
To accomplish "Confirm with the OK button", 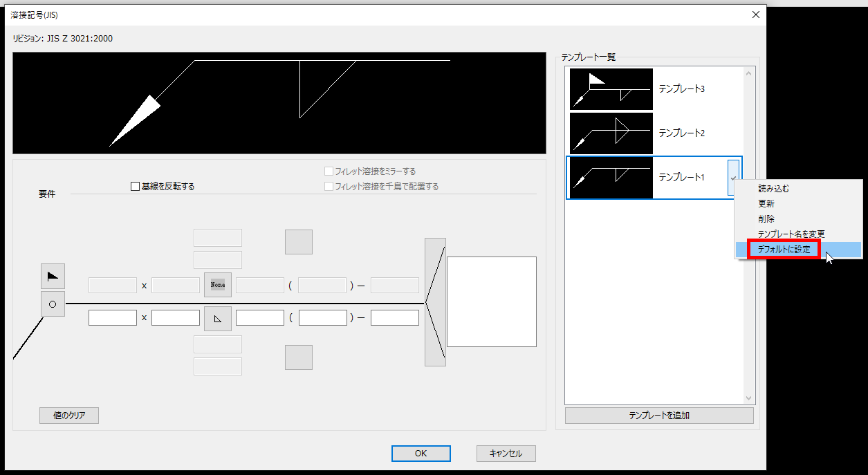I will click(x=421, y=454).
